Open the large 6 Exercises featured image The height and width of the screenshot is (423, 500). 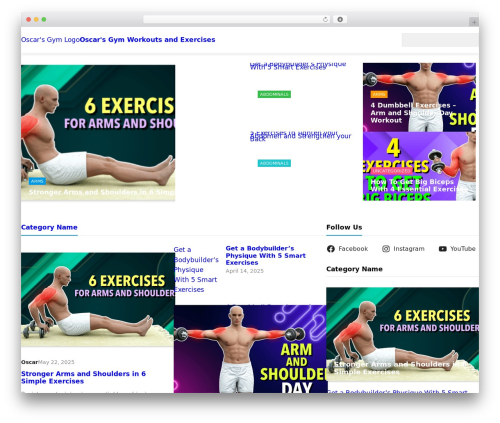[x=98, y=133]
